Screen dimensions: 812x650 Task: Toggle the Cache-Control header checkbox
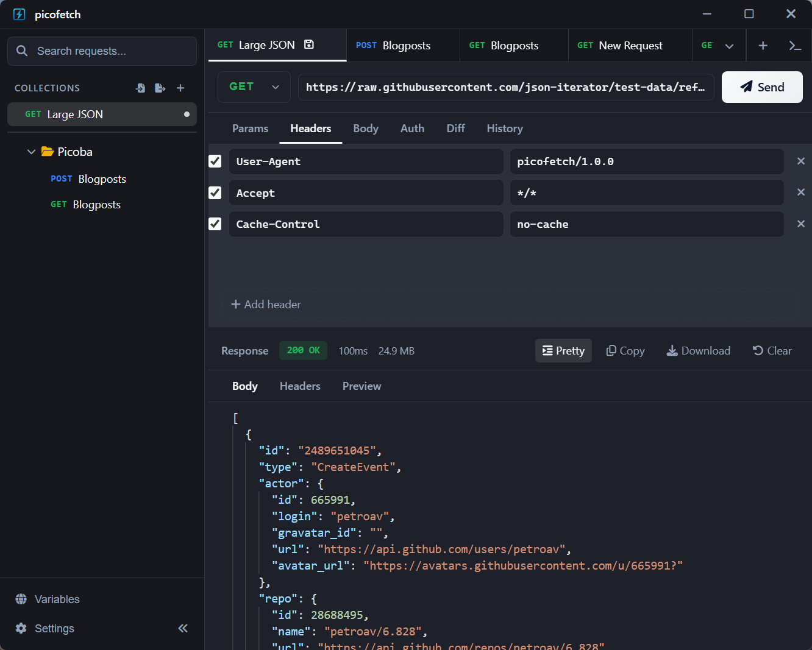point(215,224)
